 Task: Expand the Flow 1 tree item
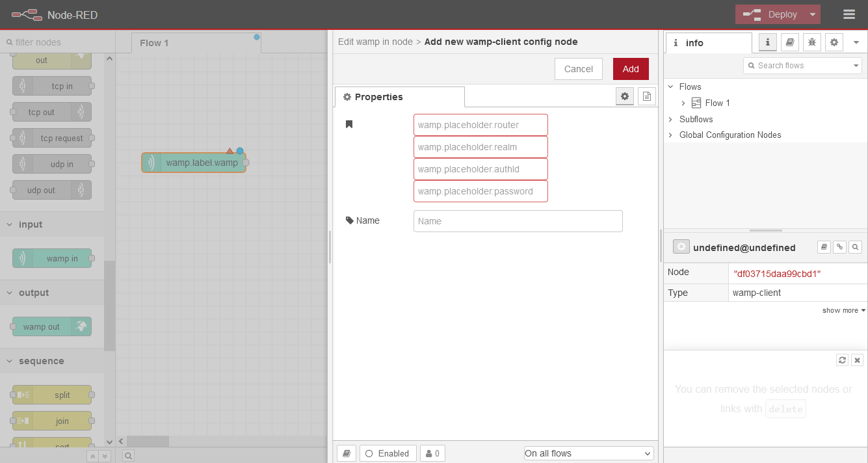click(x=683, y=103)
